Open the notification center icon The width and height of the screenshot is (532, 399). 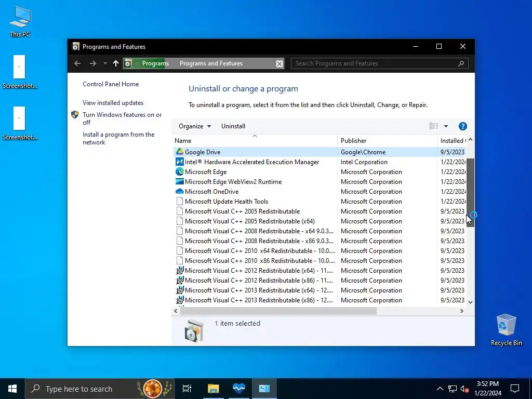click(515, 389)
